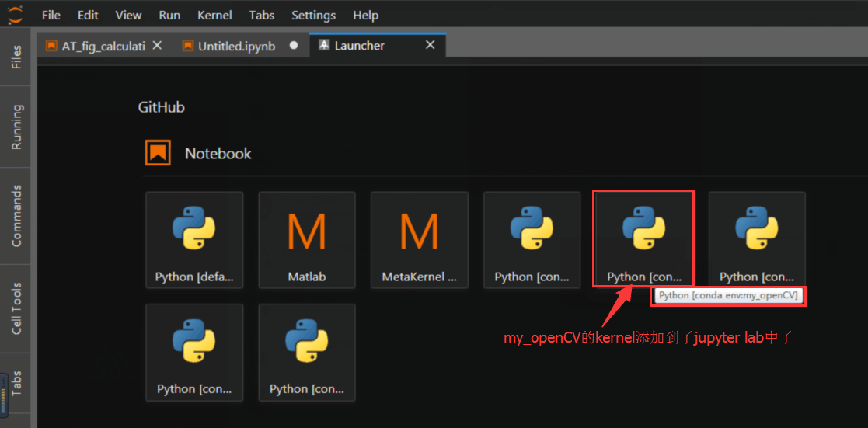Open the View menu
This screenshot has width=868, height=428.
pyautogui.click(x=128, y=16)
